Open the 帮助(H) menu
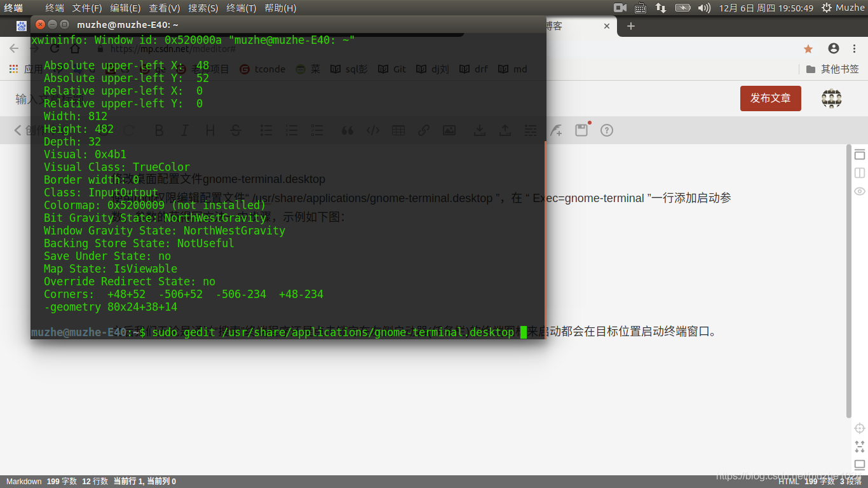868x488 pixels. point(280,8)
